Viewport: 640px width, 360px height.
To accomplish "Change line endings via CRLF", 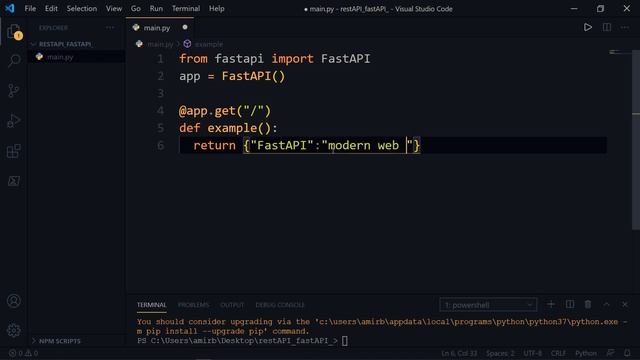I will pos(558,353).
